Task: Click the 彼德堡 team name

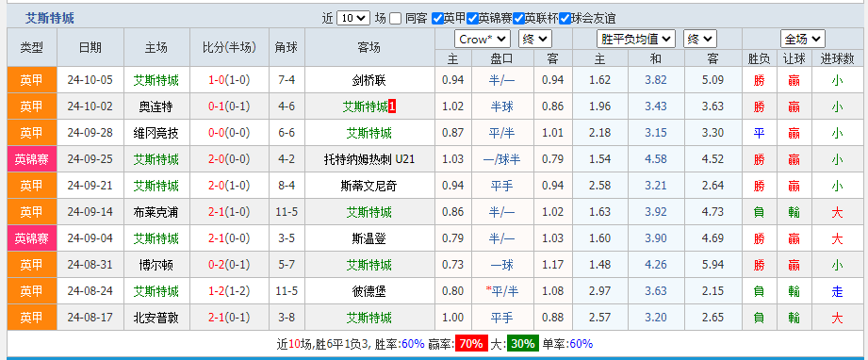Action: (x=368, y=291)
